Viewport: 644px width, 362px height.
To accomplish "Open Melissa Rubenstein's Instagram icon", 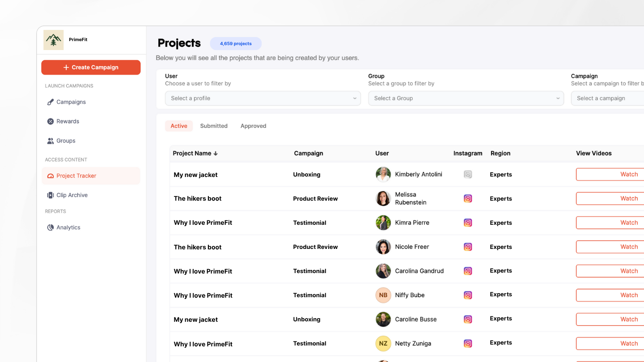I will (468, 198).
